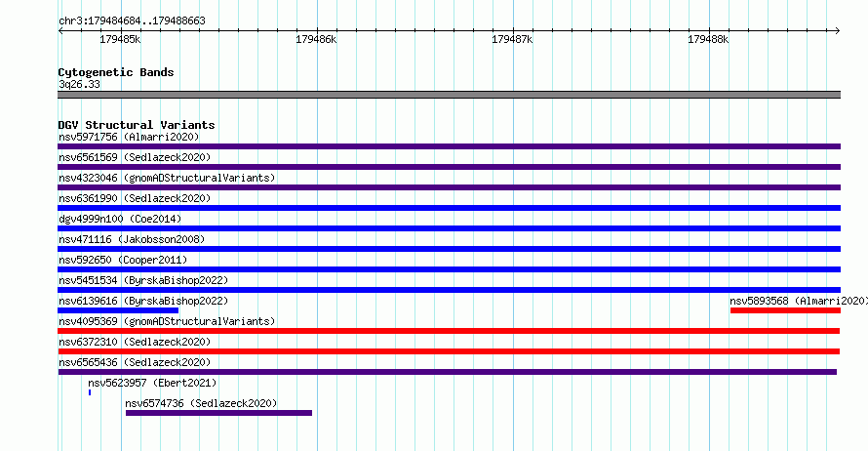Click nsv6139616 (ByrskaBishop2022) label
Screen dimensions: 868x451
pos(143,301)
